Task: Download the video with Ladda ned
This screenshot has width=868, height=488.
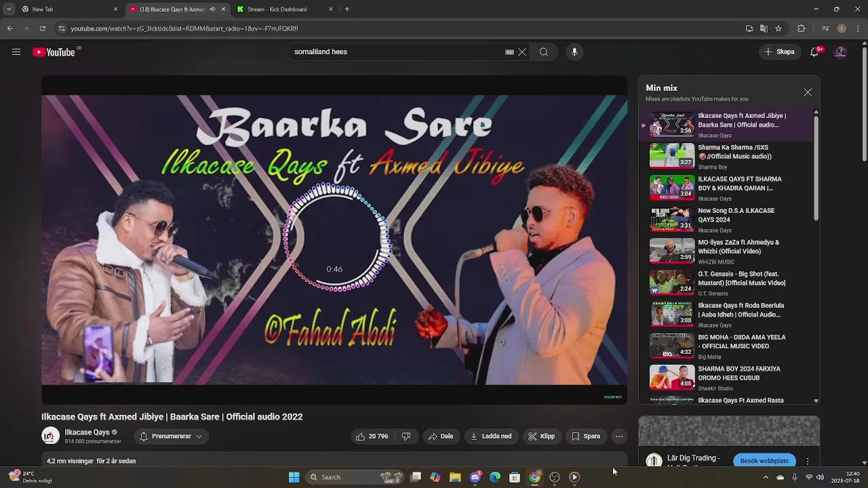Action: (x=491, y=436)
